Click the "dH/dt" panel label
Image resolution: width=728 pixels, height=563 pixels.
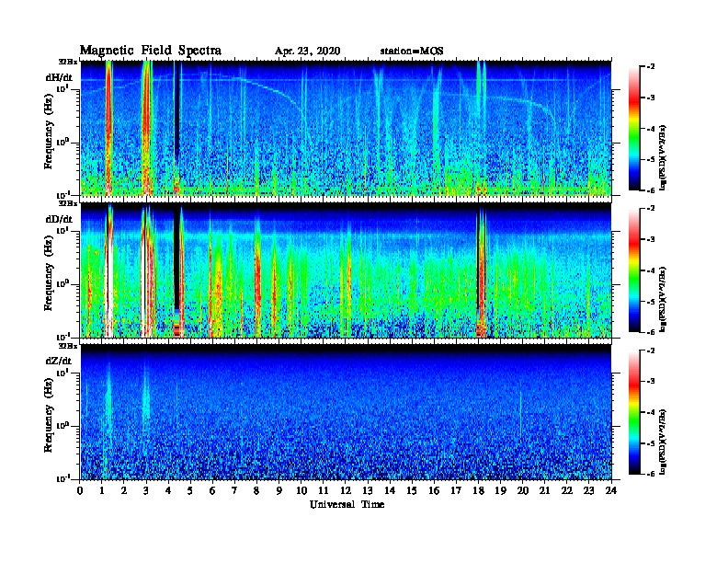(59, 77)
